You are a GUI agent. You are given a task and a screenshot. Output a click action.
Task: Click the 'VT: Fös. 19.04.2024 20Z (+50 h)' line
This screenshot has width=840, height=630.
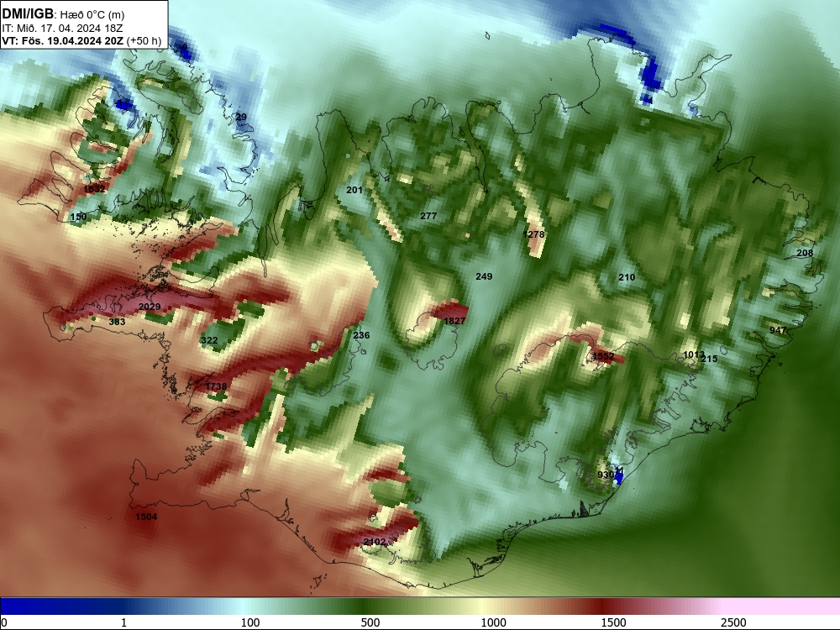81,40
